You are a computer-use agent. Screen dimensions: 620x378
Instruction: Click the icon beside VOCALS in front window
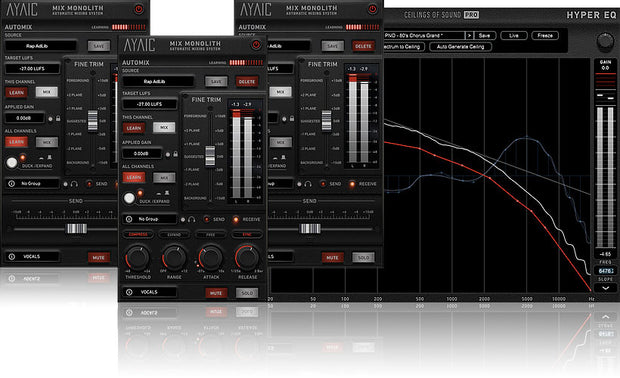click(x=129, y=292)
